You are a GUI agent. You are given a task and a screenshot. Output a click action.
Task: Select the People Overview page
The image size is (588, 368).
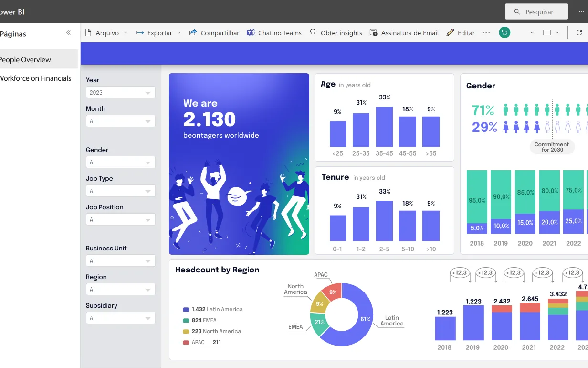tap(38, 59)
